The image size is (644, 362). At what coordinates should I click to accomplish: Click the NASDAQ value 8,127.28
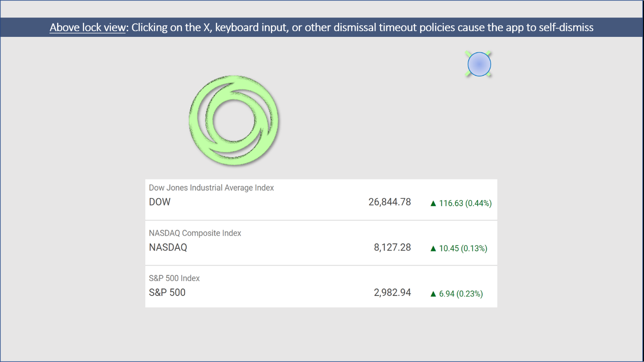pyautogui.click(x=392, y=247)
